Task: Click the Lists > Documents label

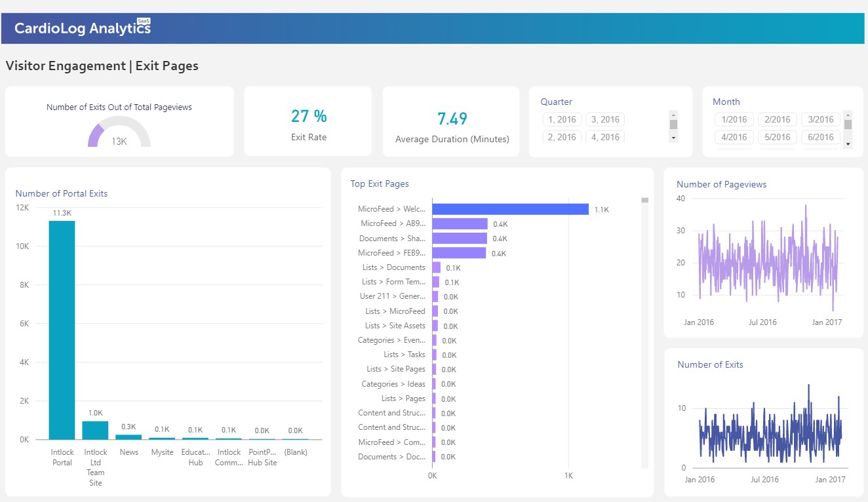Action: pyautogui.click(x=393, y=267)
